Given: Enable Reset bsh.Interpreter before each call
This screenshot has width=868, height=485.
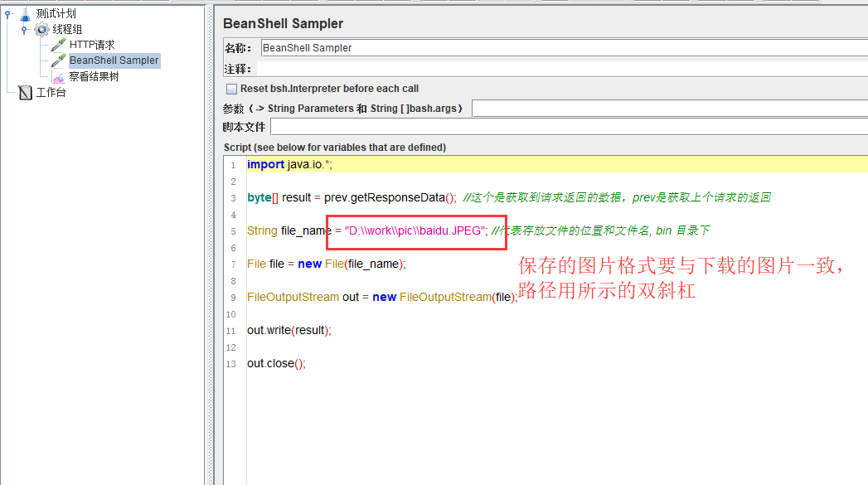Looking at the screenshot, I should 231,89.
